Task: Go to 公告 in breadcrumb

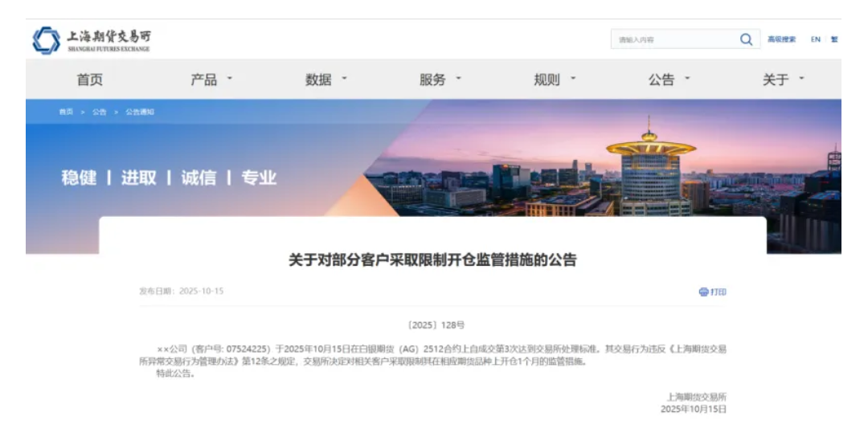Action: [x=99, y=112]
